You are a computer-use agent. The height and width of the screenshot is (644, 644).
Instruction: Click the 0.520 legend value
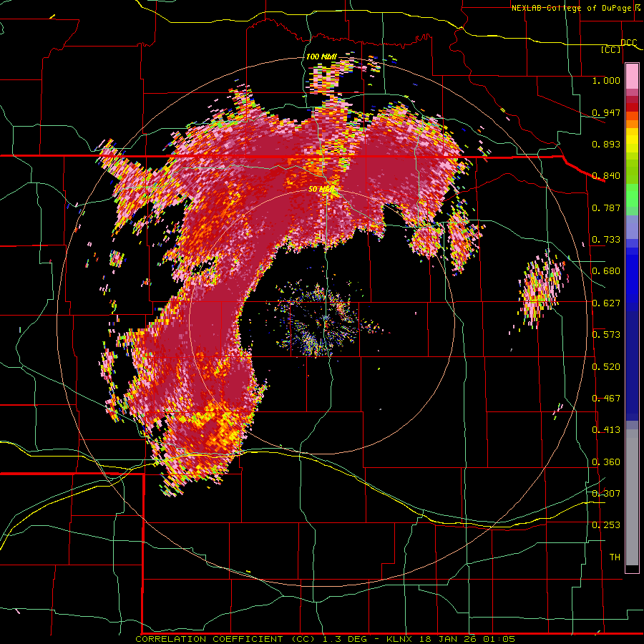coord(606,367)
